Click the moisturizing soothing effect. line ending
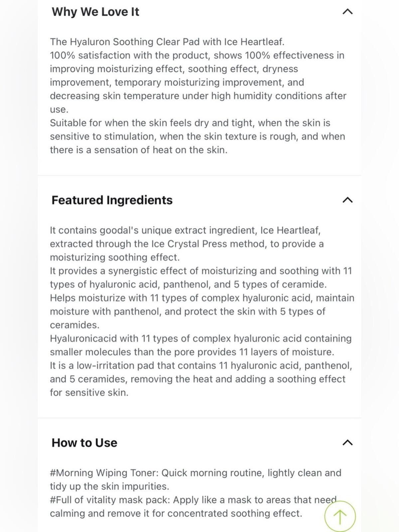 tap(115, 257)
